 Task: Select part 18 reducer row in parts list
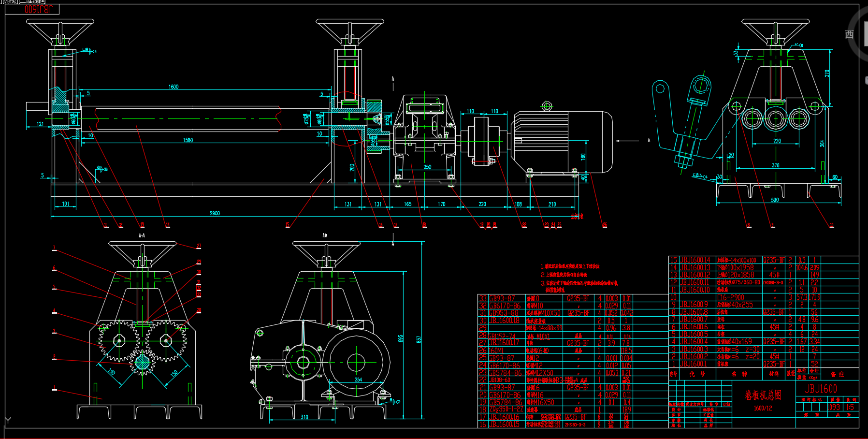tap(556, 410)
